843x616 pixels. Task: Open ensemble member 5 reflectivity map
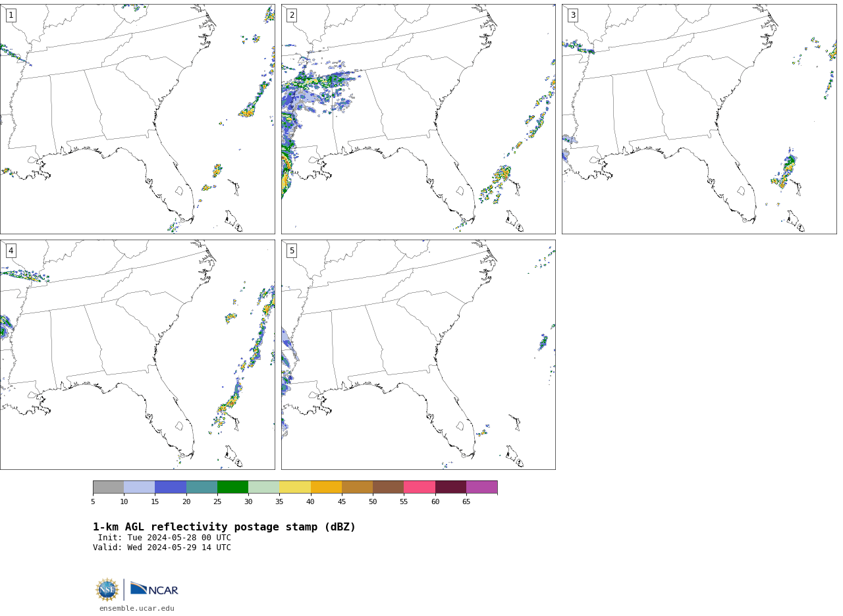418,355
